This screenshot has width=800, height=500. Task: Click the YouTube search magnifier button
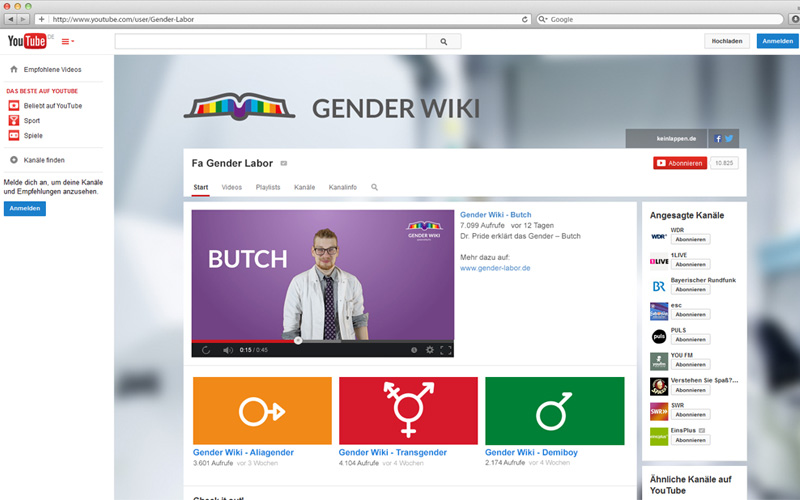pyautogui.click(x=443, y=41)
